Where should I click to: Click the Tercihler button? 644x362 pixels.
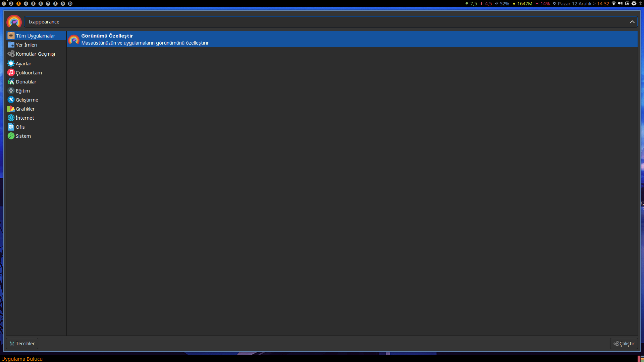pos(22,344)
